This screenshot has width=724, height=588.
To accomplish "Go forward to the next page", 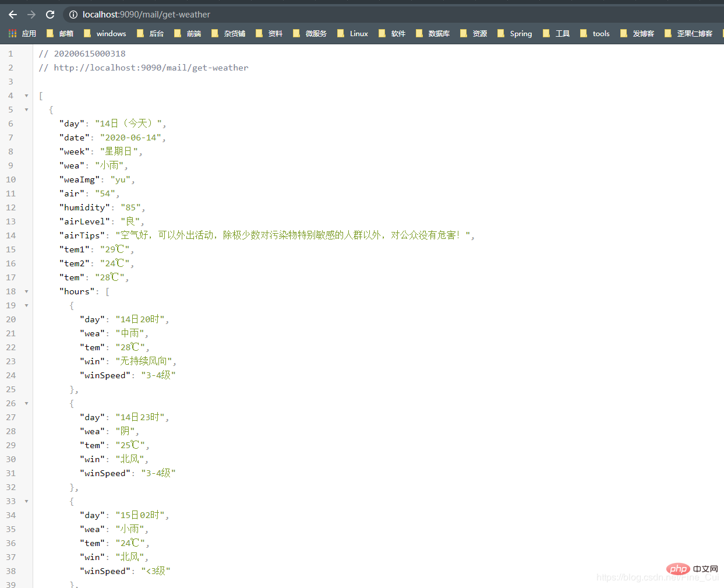I will 31,15.
